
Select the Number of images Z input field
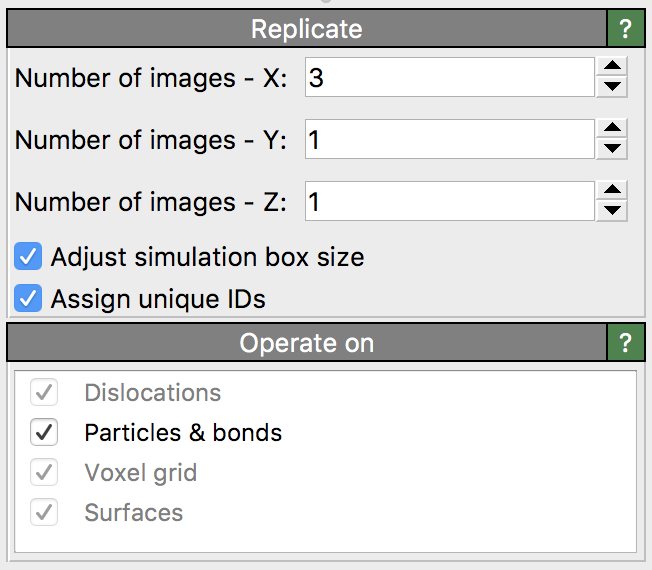(450, 202)
